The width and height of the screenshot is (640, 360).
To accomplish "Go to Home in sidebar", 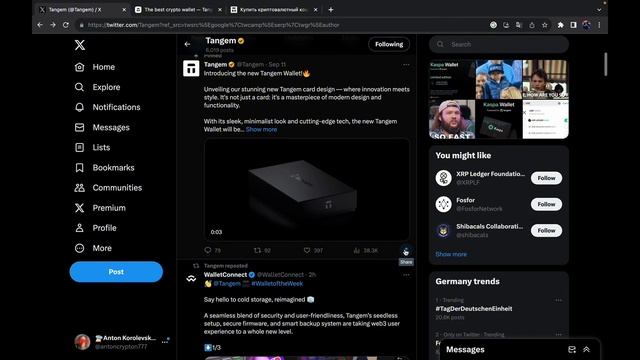I will point(95,67).
